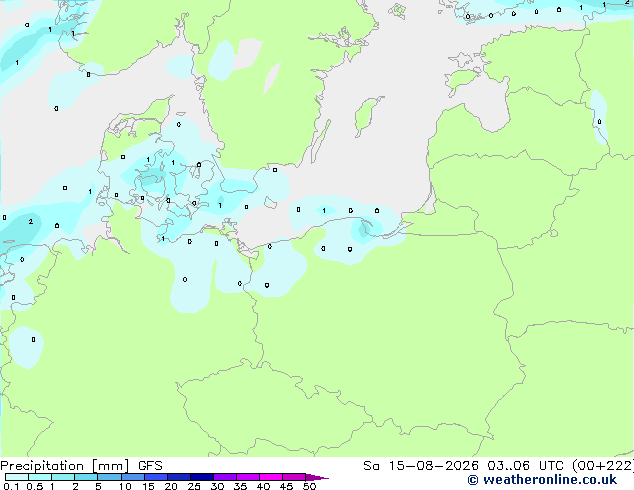
Task: Choose the 2–5 mm legend color segment
Action: click(x=86, y=477)
